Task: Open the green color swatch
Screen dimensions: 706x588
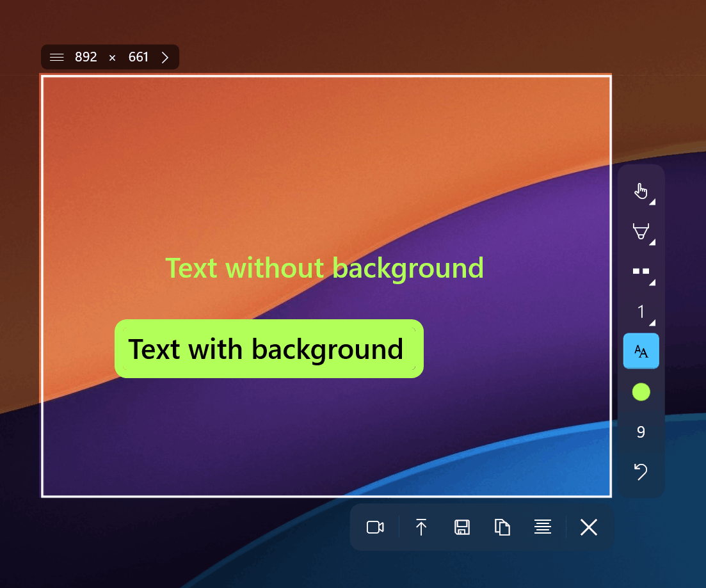Action: click(x=641, y=391)
